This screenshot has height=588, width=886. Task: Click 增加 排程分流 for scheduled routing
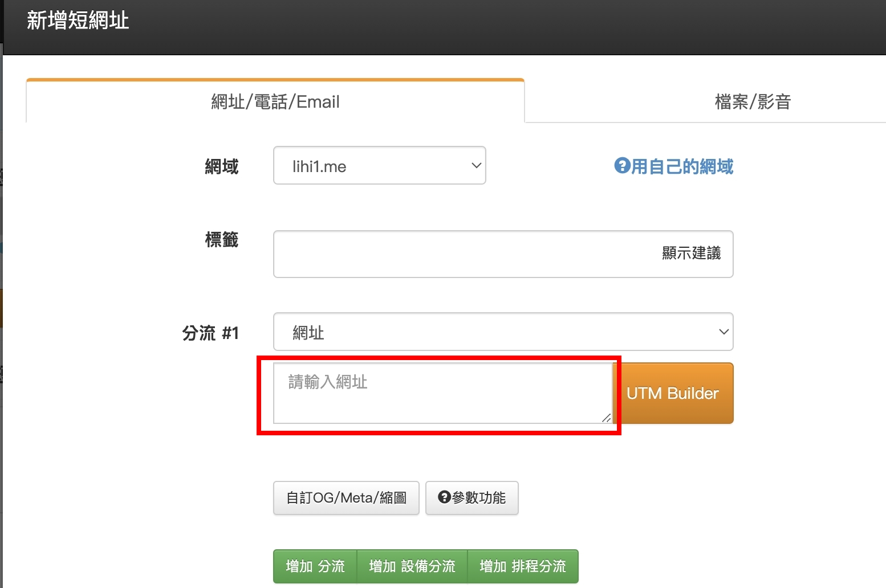point(523,566)
